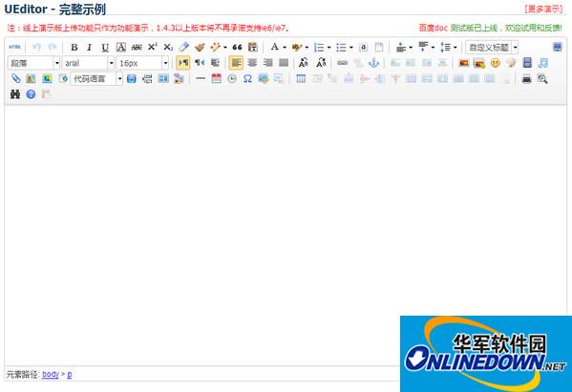Viewport: 572px width, 392px height.
Task: Toggle italic formatting
Action: (90, 47)
